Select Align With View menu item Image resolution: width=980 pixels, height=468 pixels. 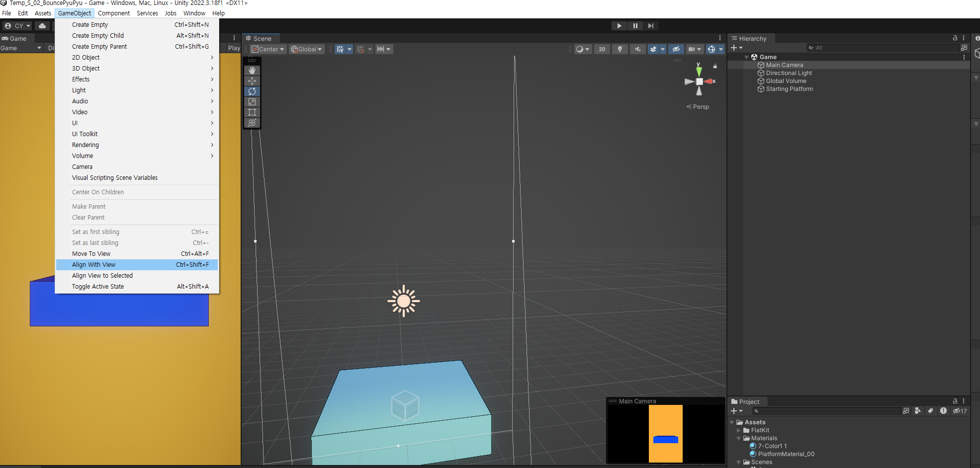coord(137,265)
